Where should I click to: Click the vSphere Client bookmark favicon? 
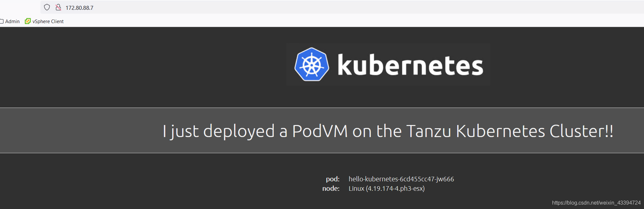click(28, 21)
